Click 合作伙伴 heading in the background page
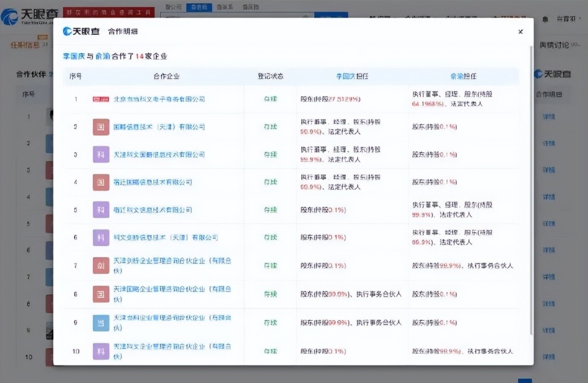This screenshot has width=588, height=383. [31, 74]
